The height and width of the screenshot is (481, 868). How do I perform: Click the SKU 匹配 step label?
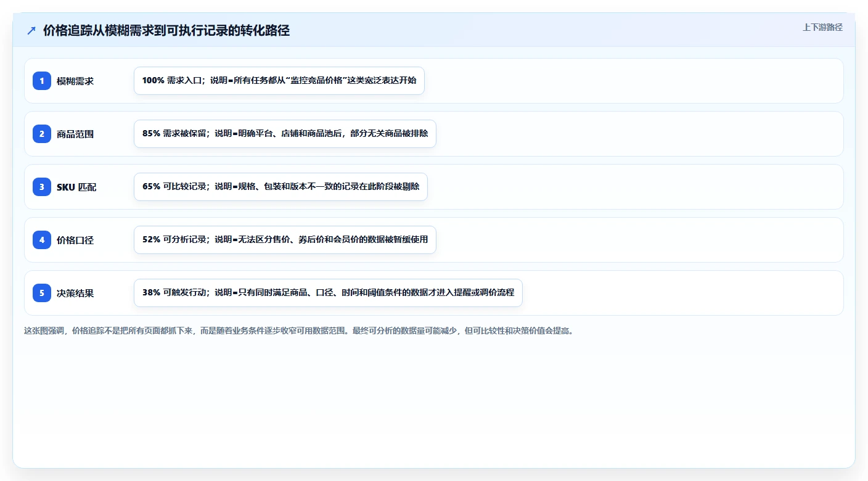76,187
